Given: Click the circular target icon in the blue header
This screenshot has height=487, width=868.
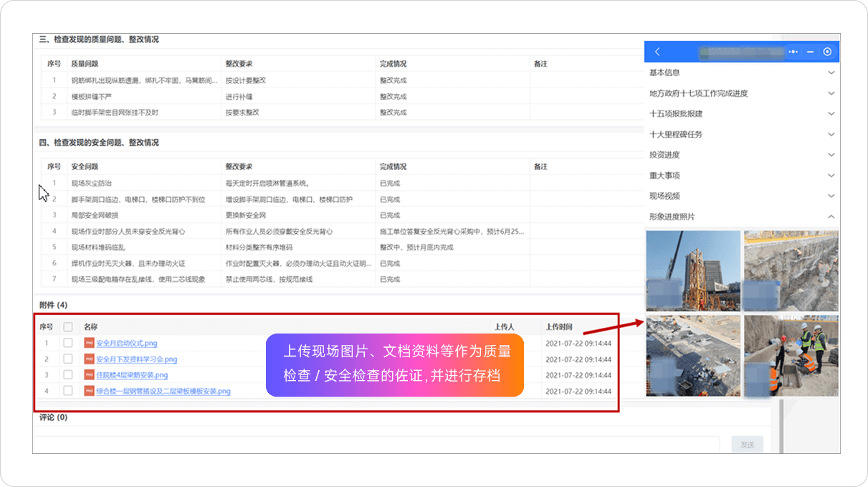Looking at the screenshot, I should coord(827,52).
